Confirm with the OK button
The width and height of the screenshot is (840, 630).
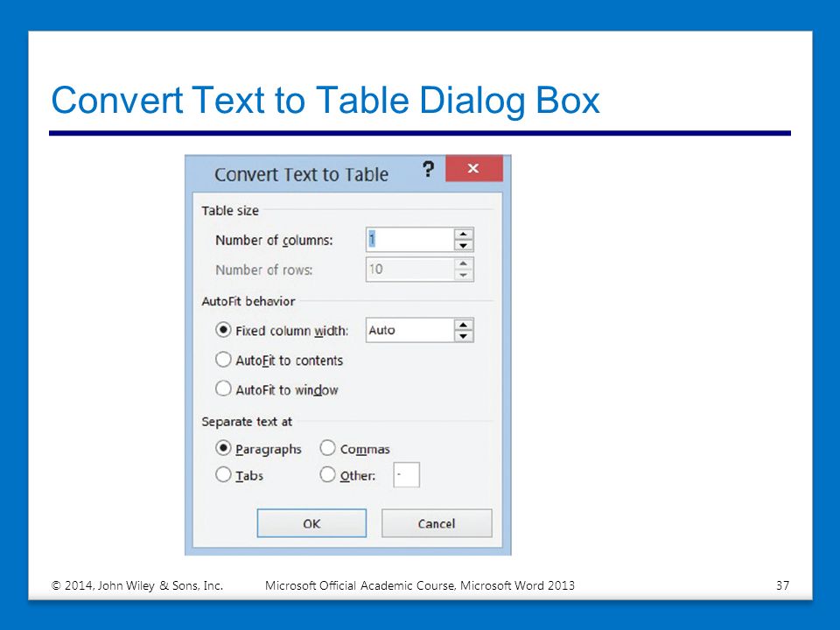311,523
